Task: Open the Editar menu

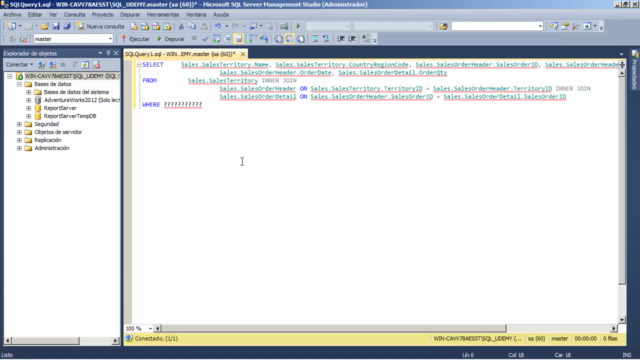Action: click(35, 14)
